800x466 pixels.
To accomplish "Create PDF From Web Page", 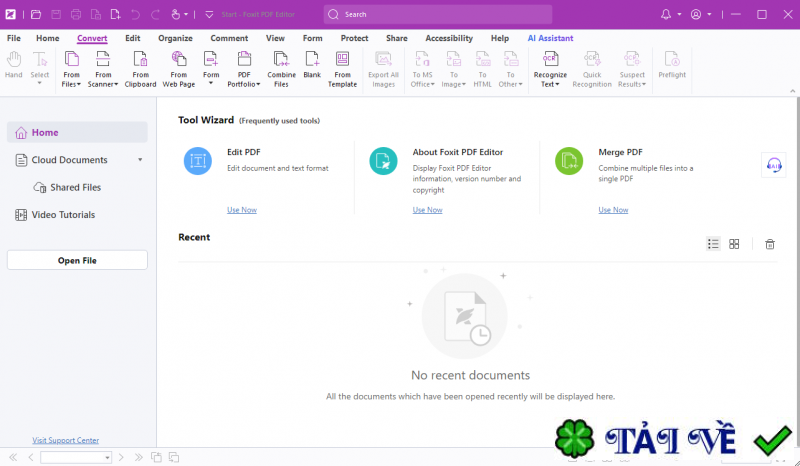I will point(179,69).
